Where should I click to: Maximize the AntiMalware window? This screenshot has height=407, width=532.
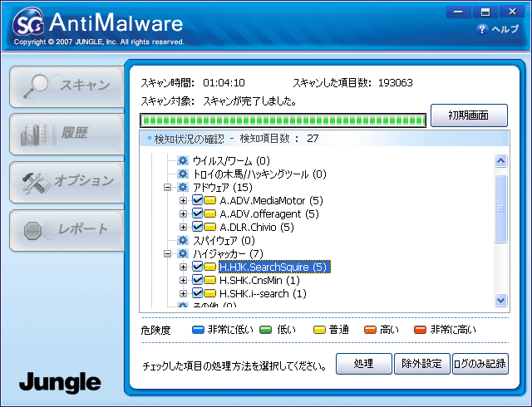(485, 12)
